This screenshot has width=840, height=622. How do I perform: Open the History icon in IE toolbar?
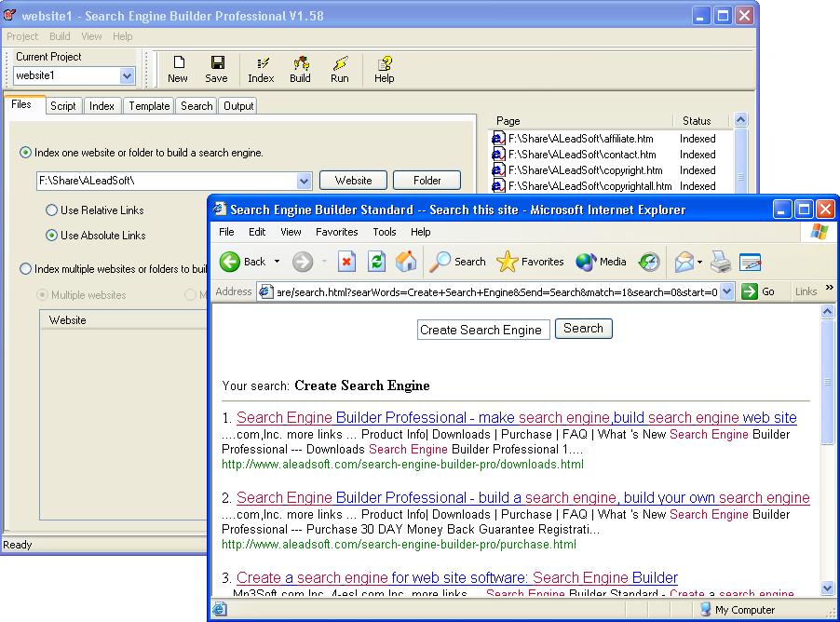649,262
